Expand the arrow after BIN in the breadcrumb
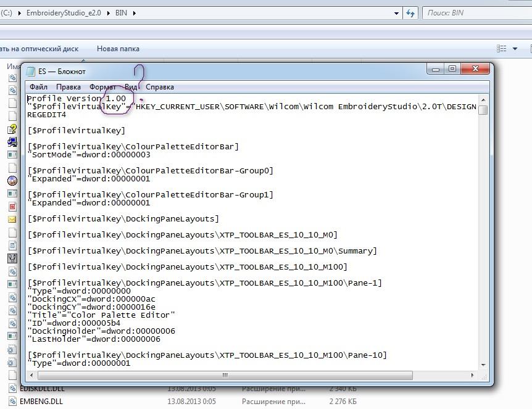532x409 pixels. 135,13
